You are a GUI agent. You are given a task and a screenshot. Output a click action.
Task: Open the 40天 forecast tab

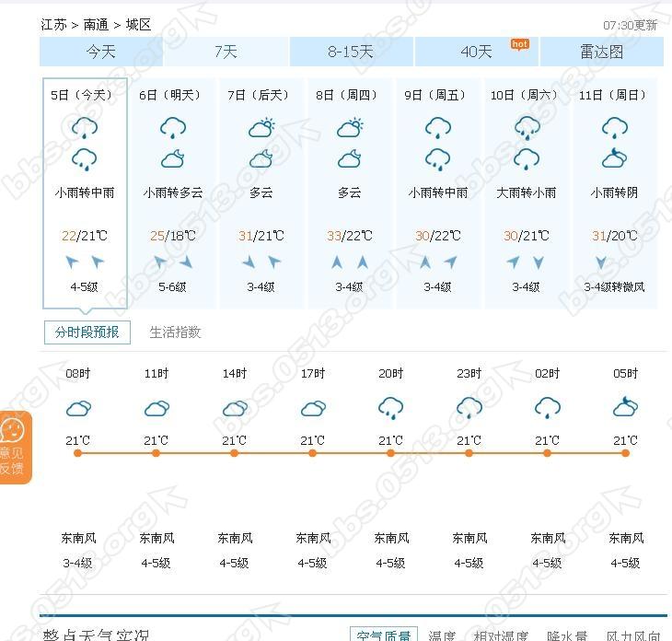pos(476,52)
